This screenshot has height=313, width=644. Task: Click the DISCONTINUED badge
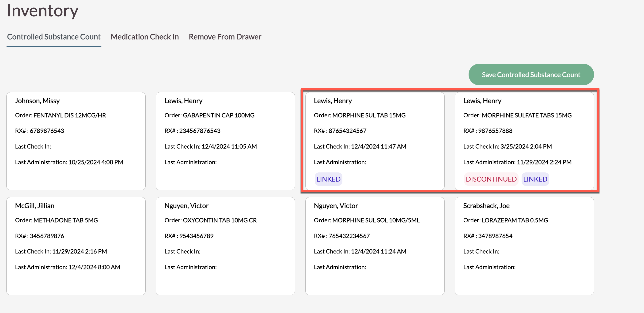pos(491,179)
